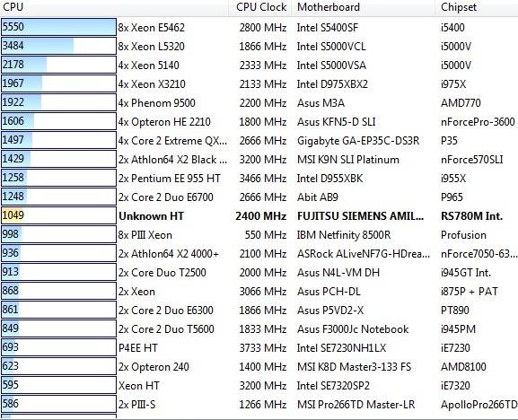Click the Gigabyte GA-EP35C-DS3R motherboard cell

coord(358,141)
